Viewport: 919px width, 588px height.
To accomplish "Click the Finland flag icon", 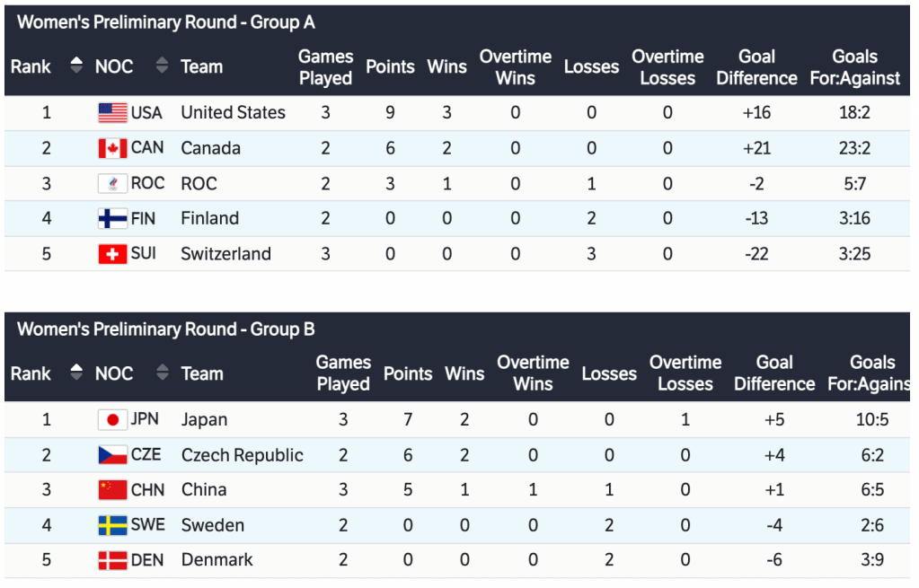I will (112, 219).
